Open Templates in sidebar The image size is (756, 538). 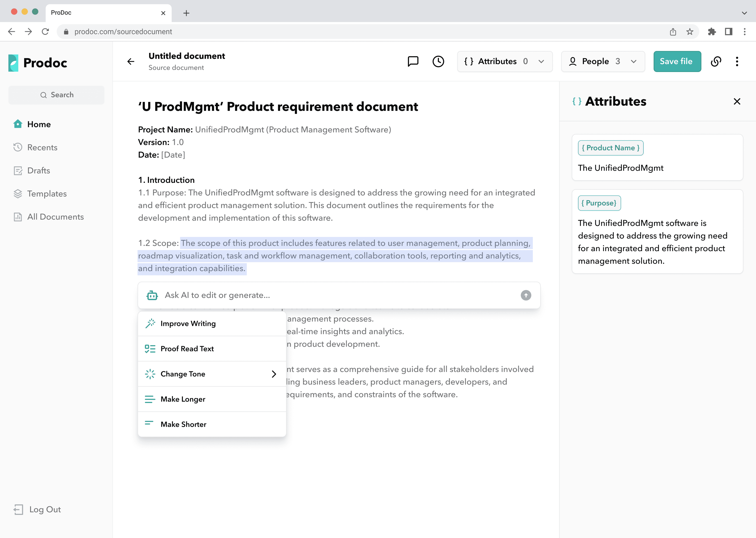[40, 194]
